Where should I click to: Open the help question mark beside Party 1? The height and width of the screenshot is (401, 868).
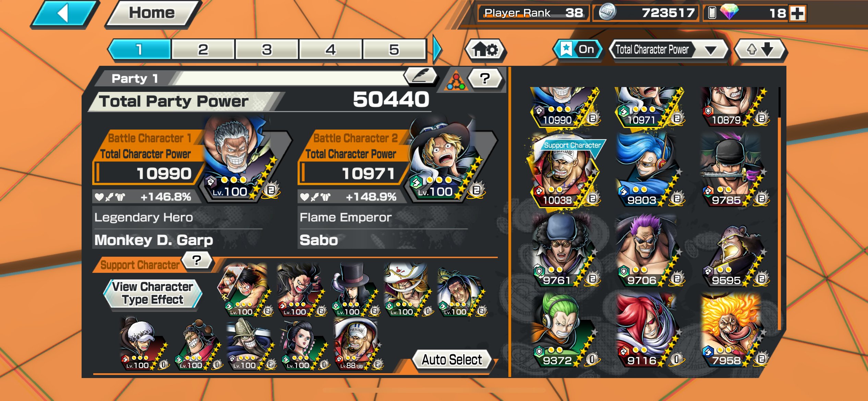tap(485, 79)
